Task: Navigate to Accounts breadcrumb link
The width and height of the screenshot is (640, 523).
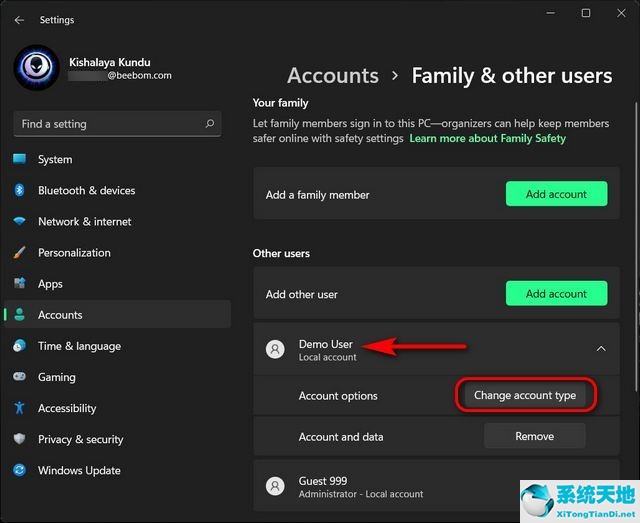Action: [332, 76]
